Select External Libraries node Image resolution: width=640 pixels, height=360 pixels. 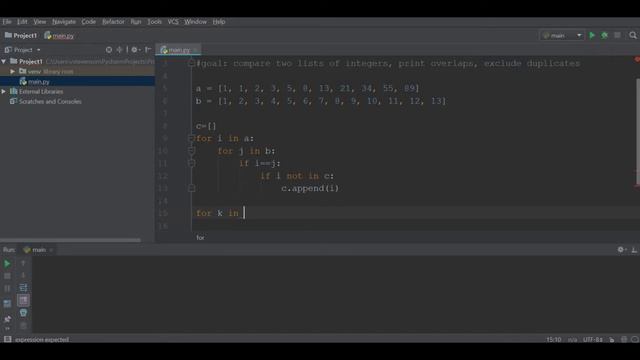(37, 91)
